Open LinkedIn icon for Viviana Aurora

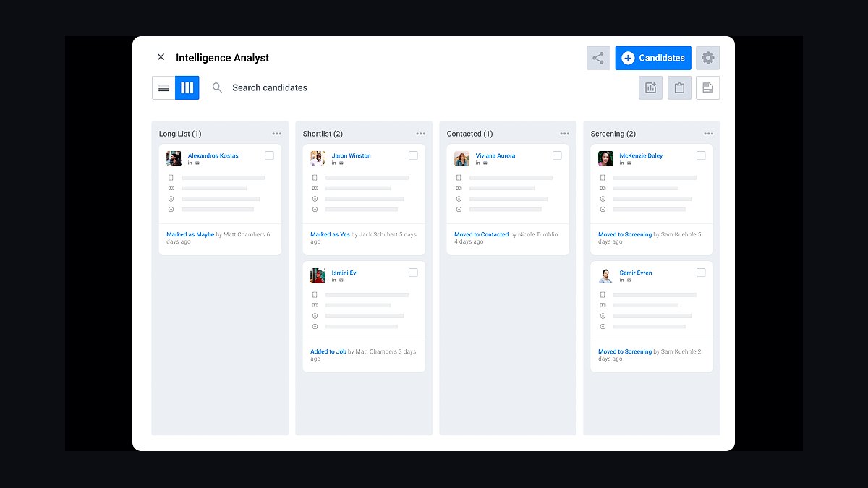(x=478, y=163)
